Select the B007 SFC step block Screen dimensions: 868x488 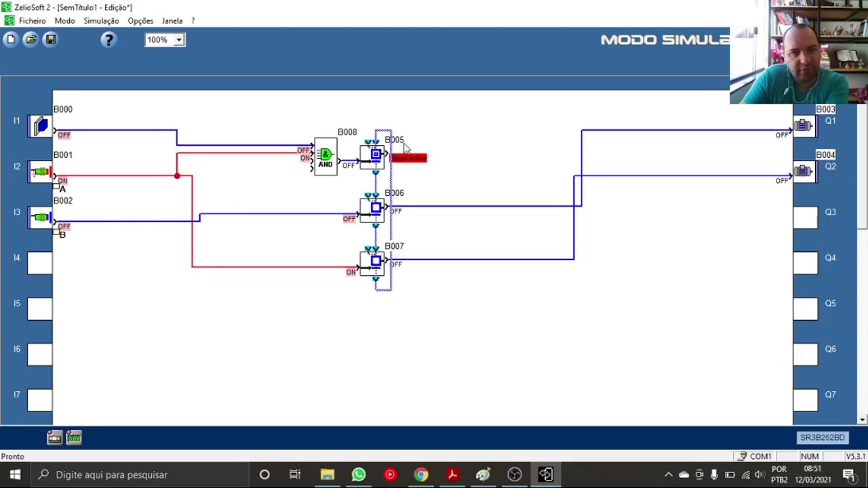tap(372, 263)
